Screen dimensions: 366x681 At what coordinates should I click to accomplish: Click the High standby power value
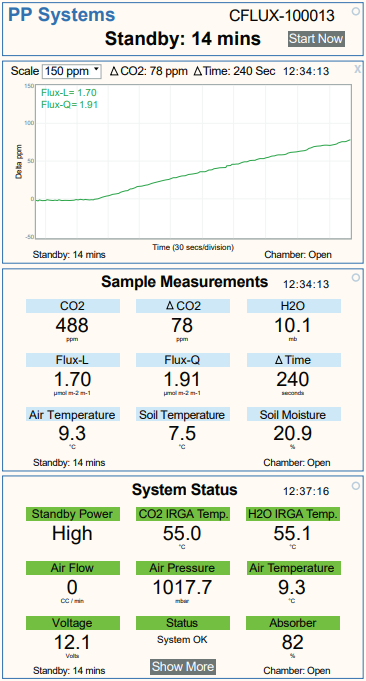point(72,533)
